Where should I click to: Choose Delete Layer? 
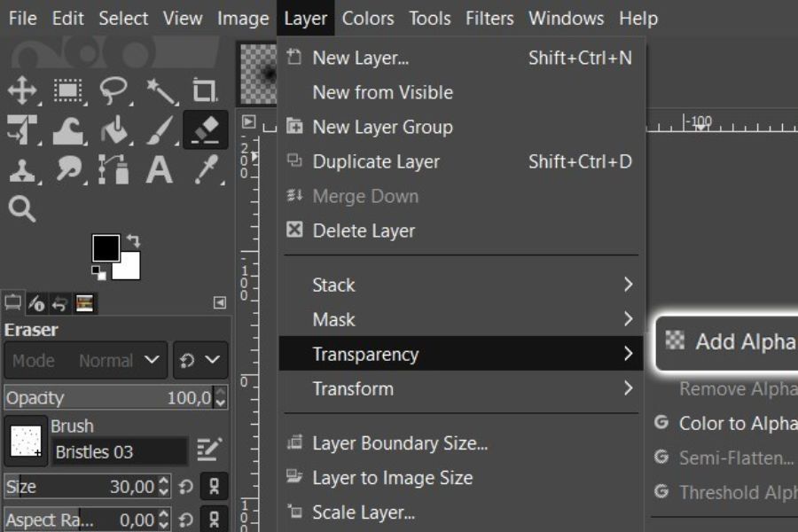(460, 231)
